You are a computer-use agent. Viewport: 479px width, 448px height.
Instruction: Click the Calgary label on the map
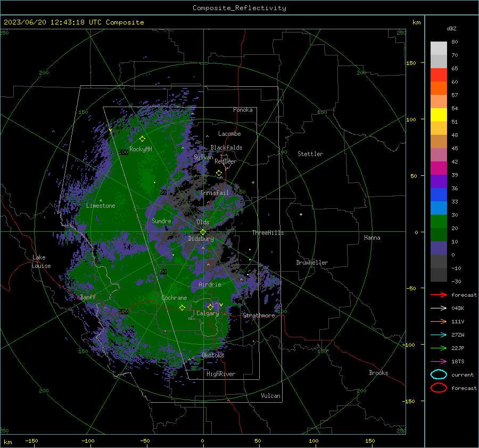click(208, 313)
